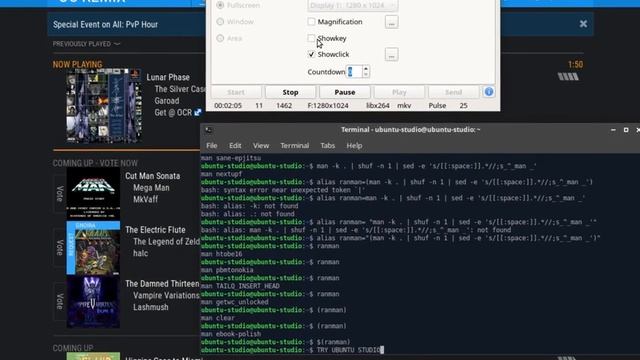Open Cut Man Sonata Mega Man cover art
Image resolution: width=640 pixels, height=360 pixels.
pos(93,193)
